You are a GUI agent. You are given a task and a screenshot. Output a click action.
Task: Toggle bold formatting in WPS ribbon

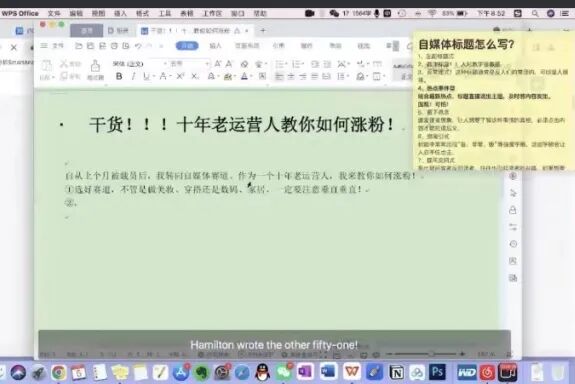pos(119,76)
